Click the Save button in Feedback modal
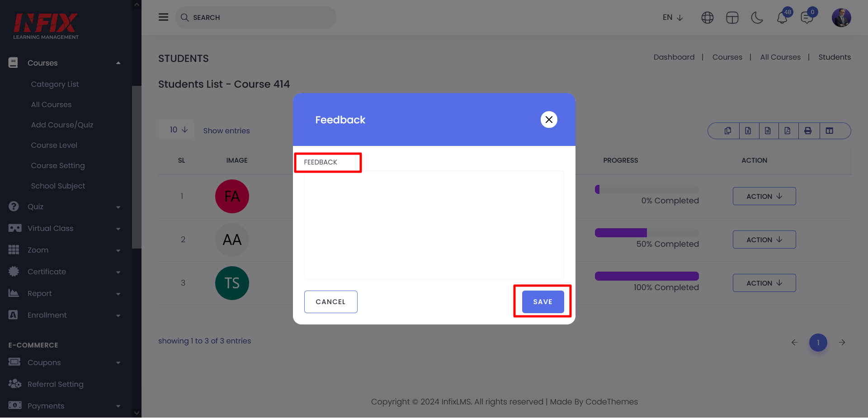Image resolution: width=868 pixels, height=418 pixels. (x=542, y=302)
